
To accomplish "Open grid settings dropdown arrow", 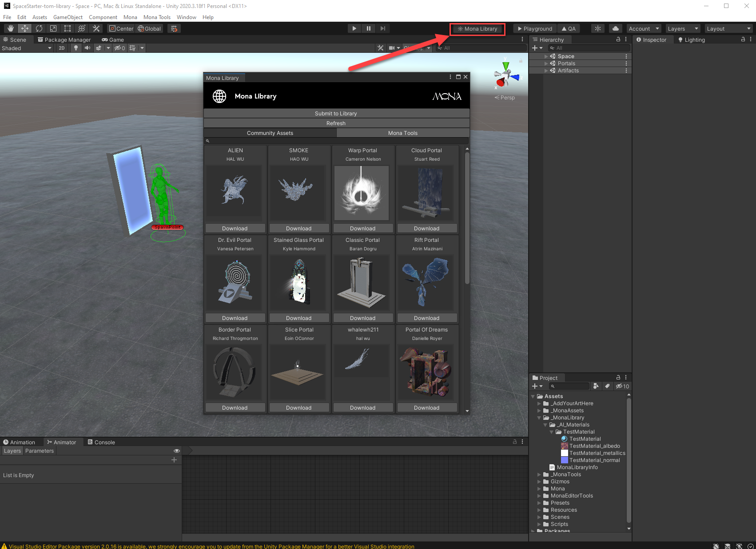I will pos(142,48).
